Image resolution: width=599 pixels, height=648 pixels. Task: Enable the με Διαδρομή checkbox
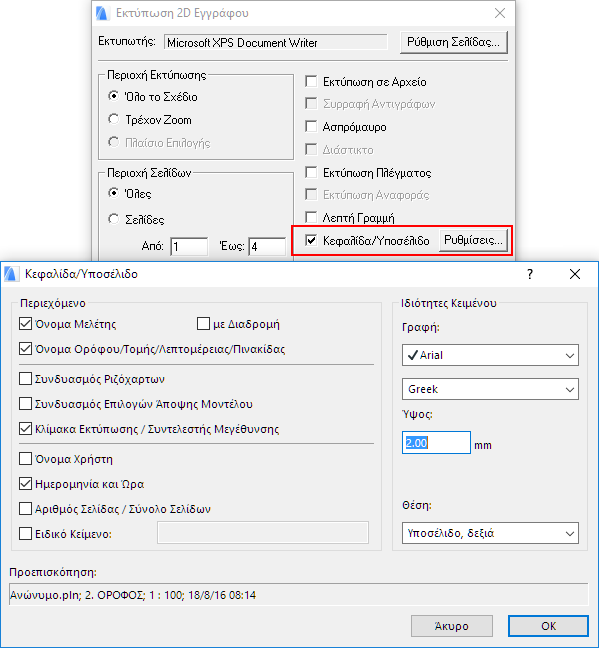click(x=203, y=324)
